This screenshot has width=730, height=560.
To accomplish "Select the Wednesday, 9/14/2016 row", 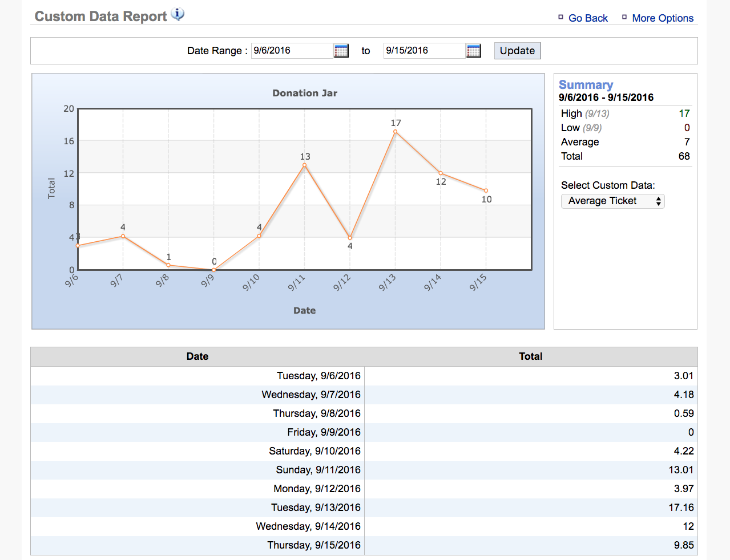I will [364, 526].
